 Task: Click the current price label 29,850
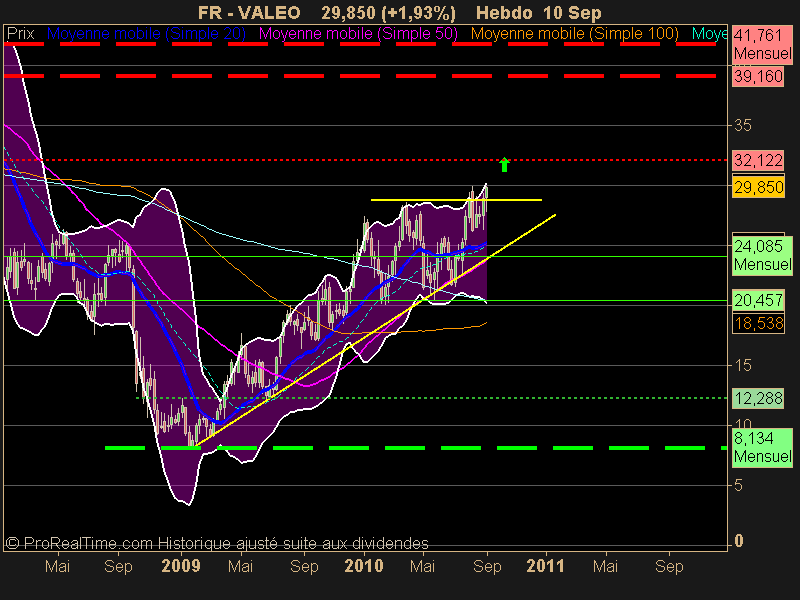tap(758, 187)
